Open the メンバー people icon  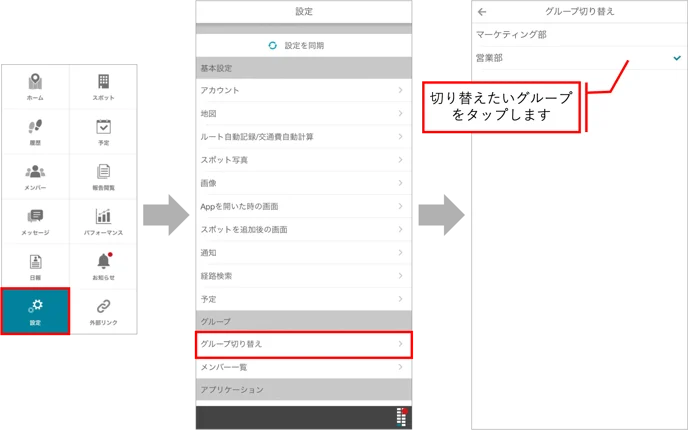35,172
